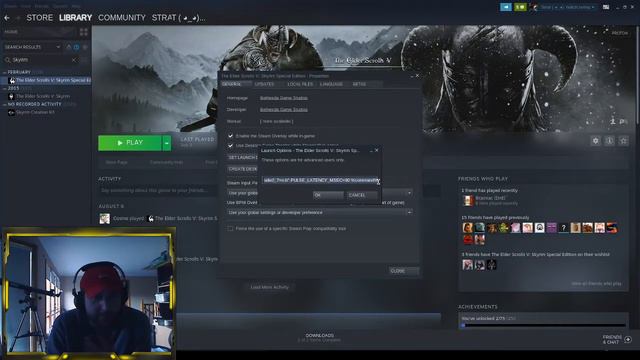Image resolution: width=640 pixels, height=360 pixels.
Task: Open the game settings gear icon
Action: 596,141
